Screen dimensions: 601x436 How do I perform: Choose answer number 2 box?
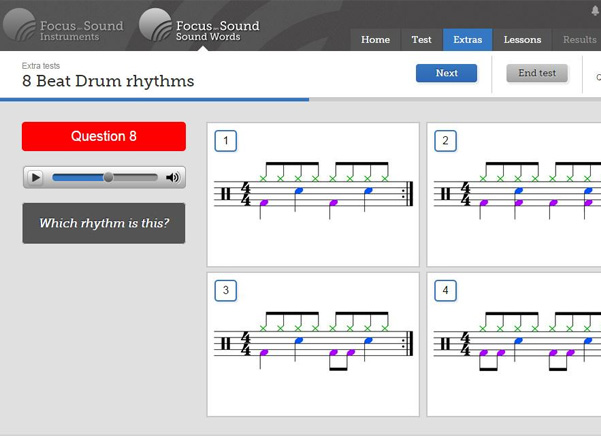coord(445,141)
